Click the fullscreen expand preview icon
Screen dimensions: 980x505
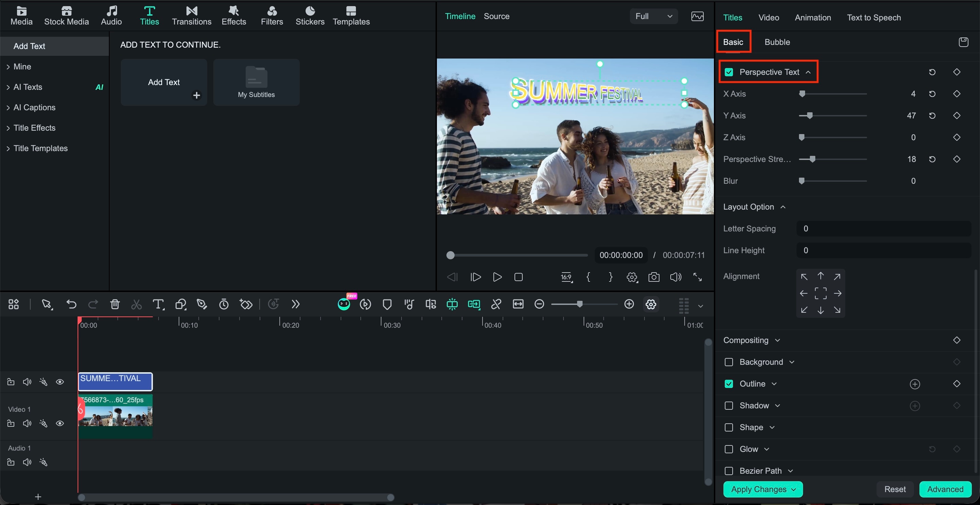(x=697, y=277)
